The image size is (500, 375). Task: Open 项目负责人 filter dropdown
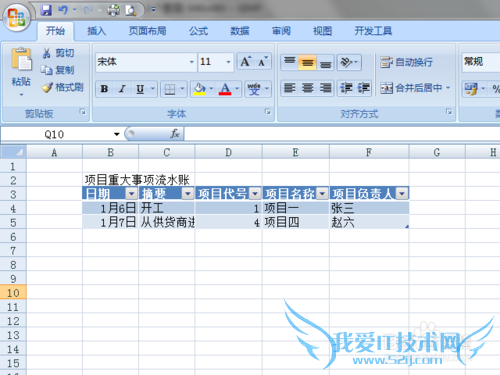tap(402, 193)
